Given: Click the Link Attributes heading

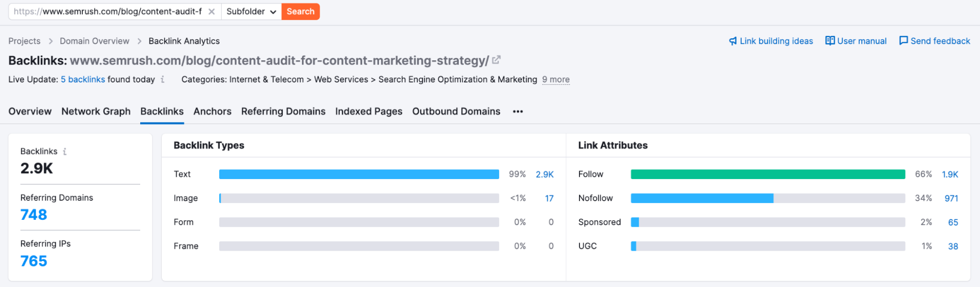Looking at the screenshot, I should tap(613, 145).
